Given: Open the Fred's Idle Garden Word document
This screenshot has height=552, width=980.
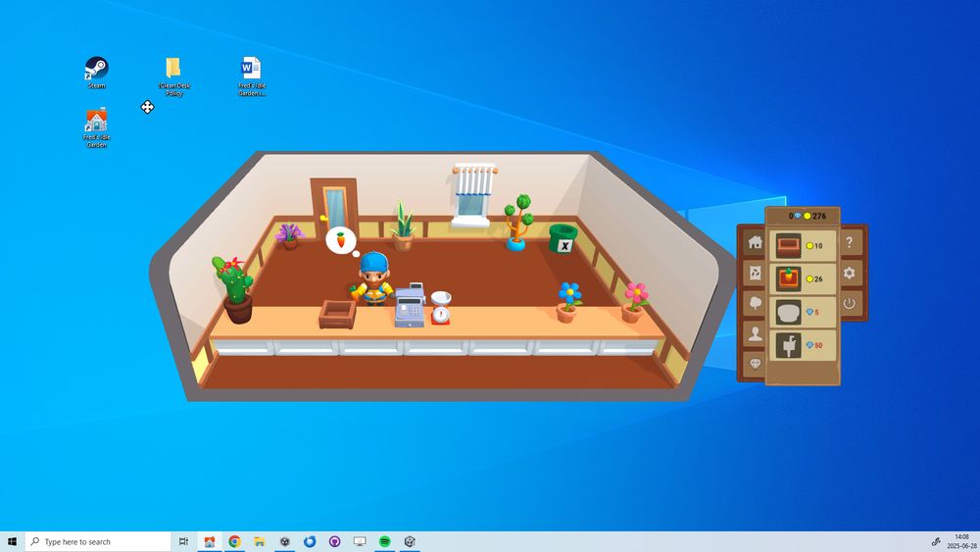Looking at the screenshot, I should 251,76.
